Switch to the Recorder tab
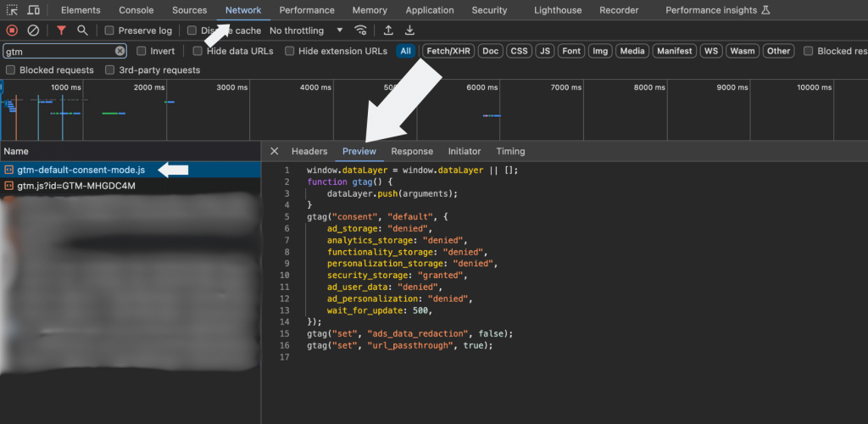 (619, 10)
